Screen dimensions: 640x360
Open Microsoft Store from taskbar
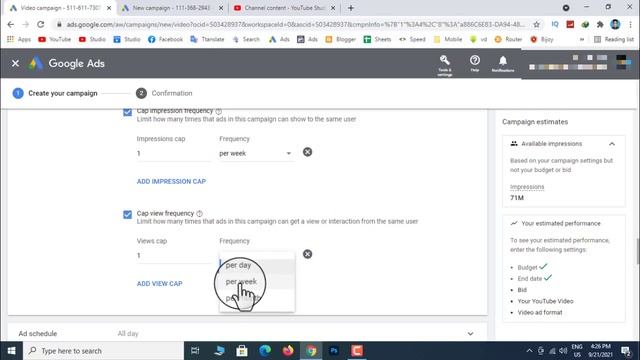coord(242,351)
